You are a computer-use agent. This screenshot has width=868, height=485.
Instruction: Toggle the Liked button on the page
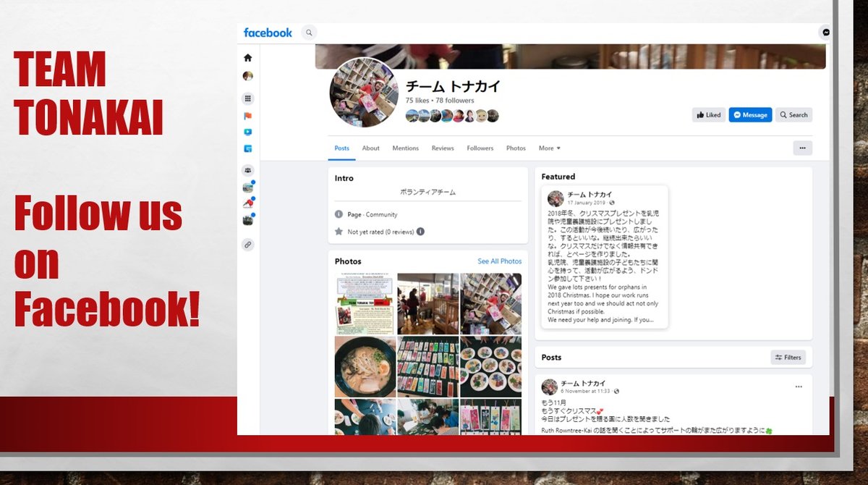tap(708, 115)
